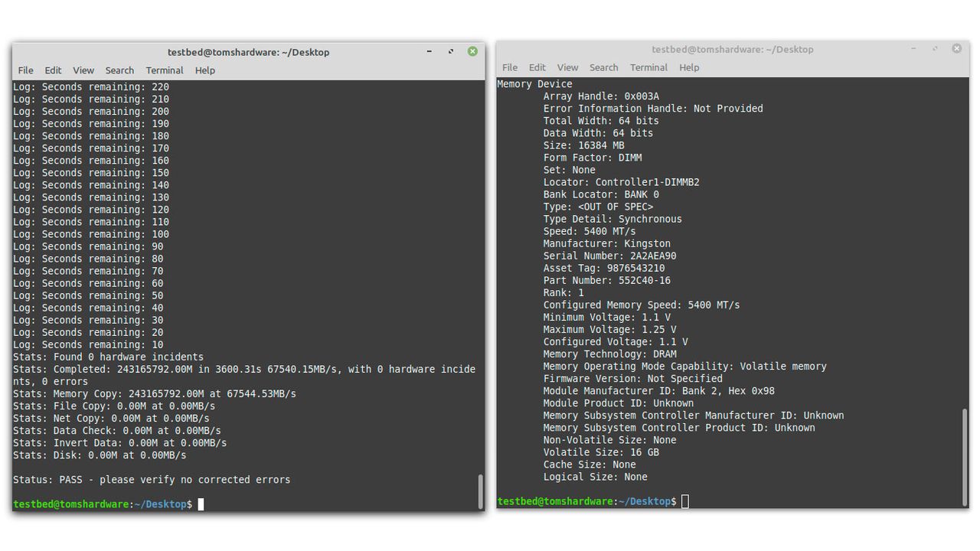980x551 pixels.
Task: Click 'Stats: Net Copy' line
Action: [111, 418]
